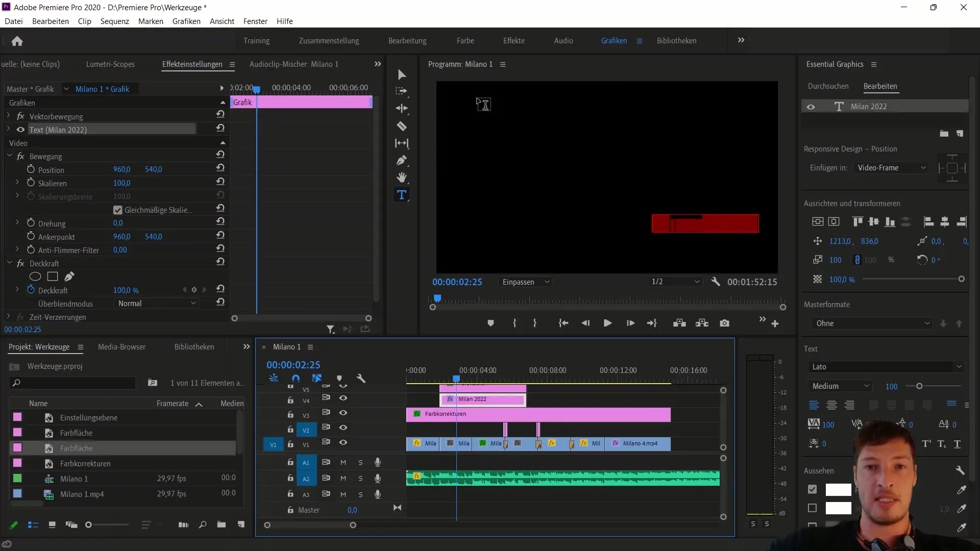Open the Grafiken menu in menu bar
The width and height of the screenshot is (980, 551).
point(186,21)
